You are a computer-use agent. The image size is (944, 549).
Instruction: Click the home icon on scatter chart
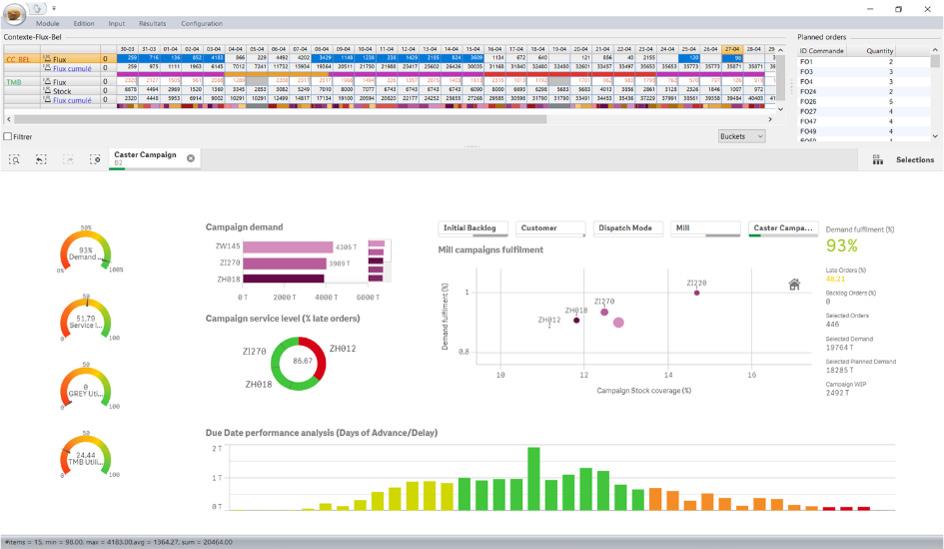pyautogui.click(x=794, y=284)
